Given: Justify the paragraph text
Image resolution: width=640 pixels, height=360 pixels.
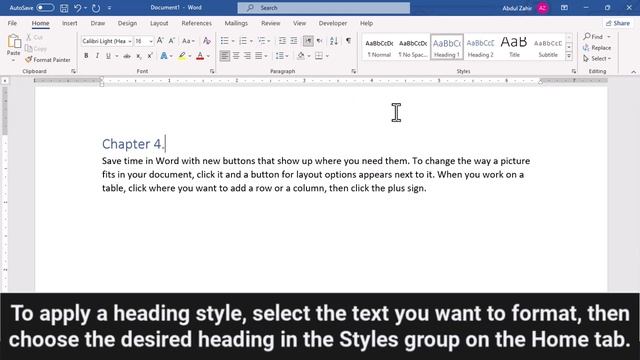Looking at the screenshot, I should 259,56.
